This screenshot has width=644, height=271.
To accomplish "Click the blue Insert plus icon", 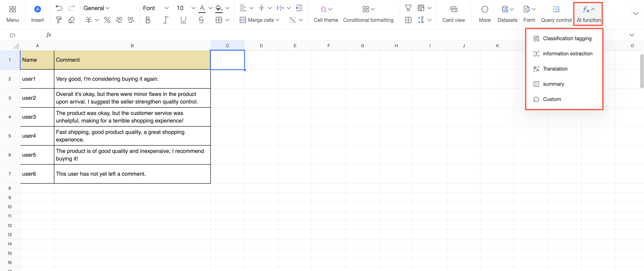I will click(x=37, y=9).
